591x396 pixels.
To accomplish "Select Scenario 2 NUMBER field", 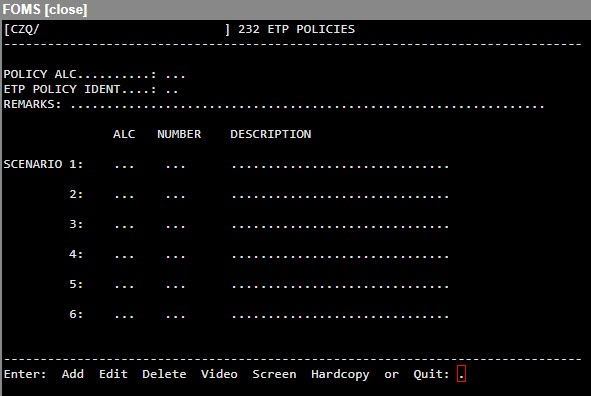I will pos(176,195).
